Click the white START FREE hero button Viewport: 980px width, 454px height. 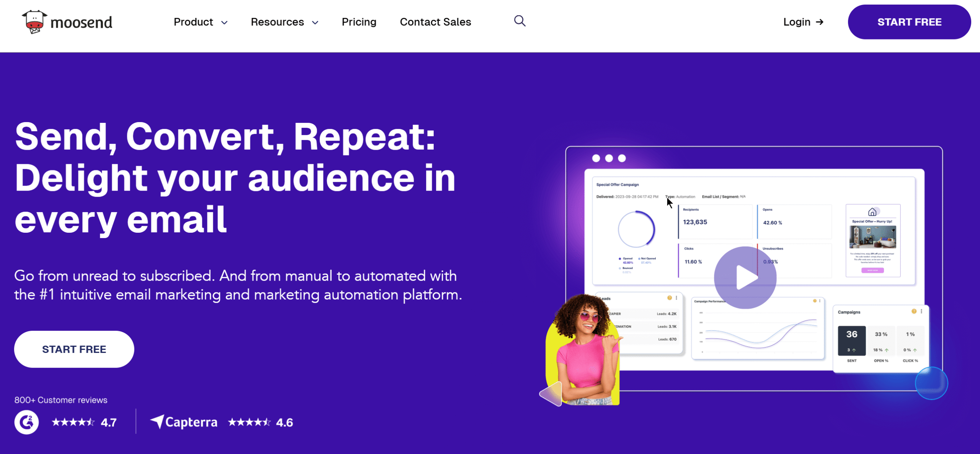[x=74, y=349]
